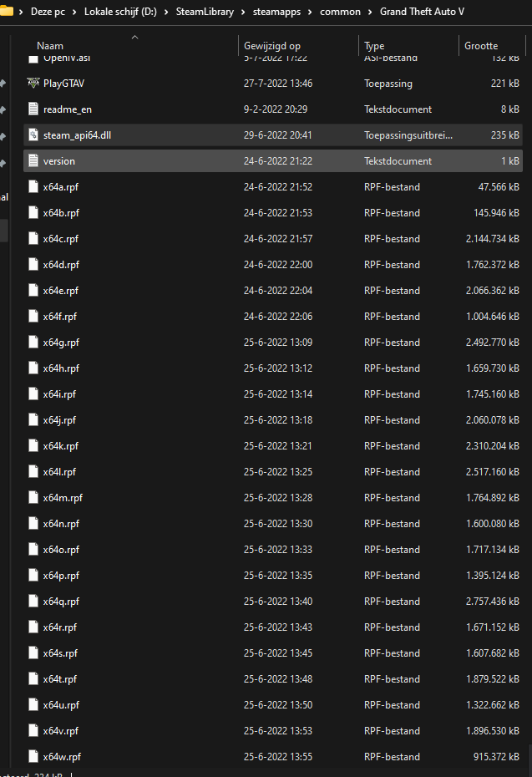Image resolution: width=532 pixels, height=777 pixels.
Task: Expand the chevron after Deze pc breadcrumb
Action: (x=74, y=12)
